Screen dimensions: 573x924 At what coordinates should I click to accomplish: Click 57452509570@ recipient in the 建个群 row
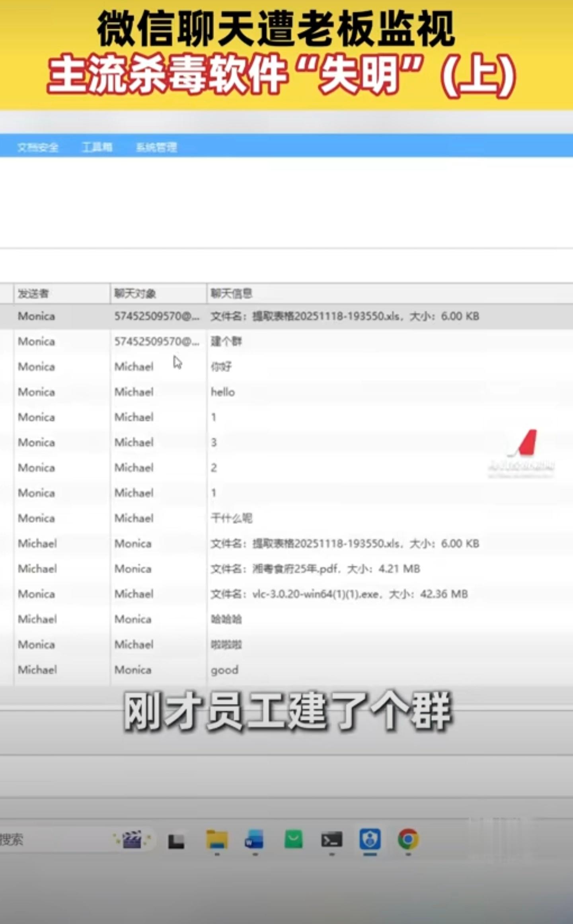pos(157,341)
